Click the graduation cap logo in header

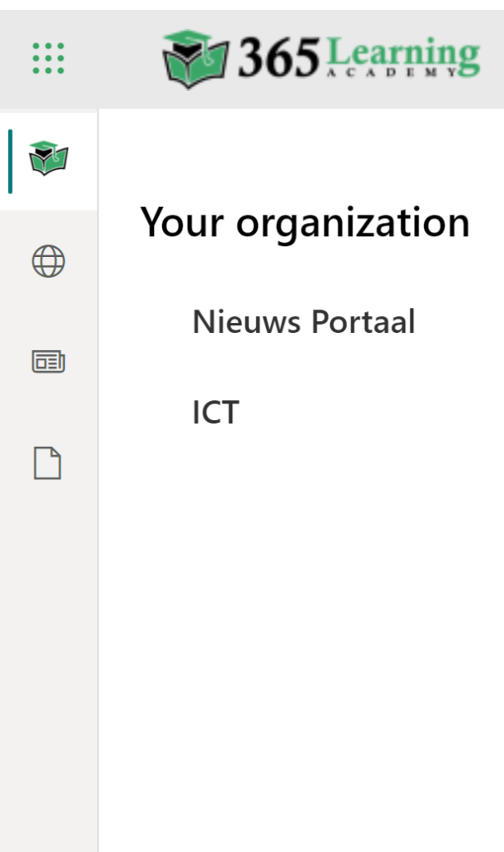(195, 58)
